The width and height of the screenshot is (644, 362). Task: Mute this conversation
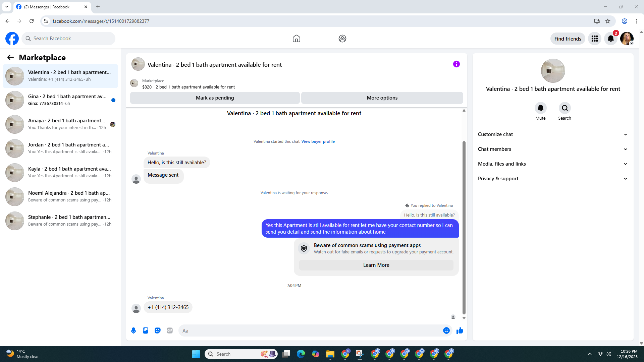(540, 108)
